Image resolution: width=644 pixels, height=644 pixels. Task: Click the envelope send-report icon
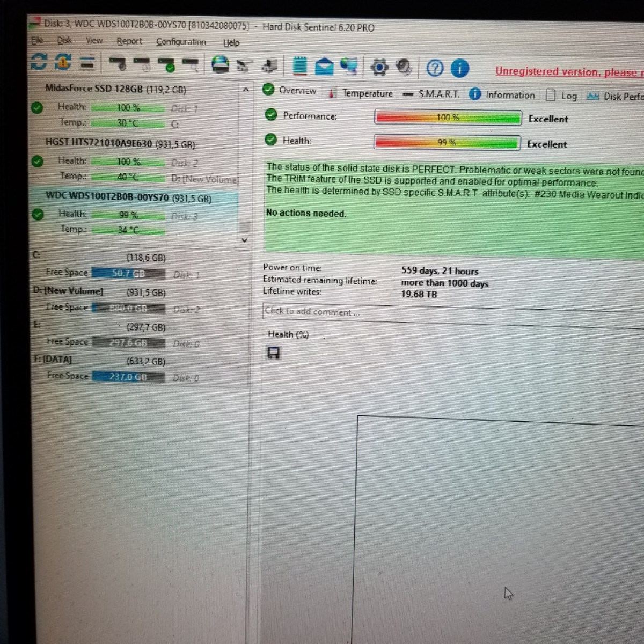point(324,67)
